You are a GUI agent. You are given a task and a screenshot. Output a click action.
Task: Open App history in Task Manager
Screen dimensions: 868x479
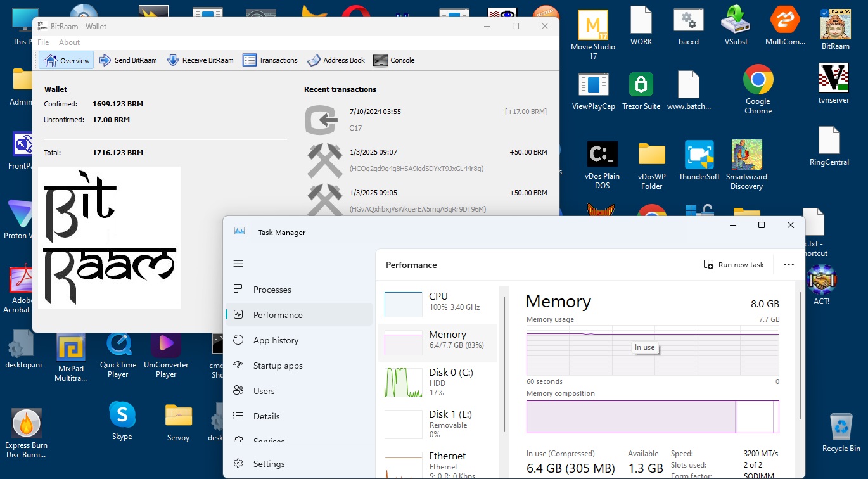pyautogui.click(x=299, y=340)
